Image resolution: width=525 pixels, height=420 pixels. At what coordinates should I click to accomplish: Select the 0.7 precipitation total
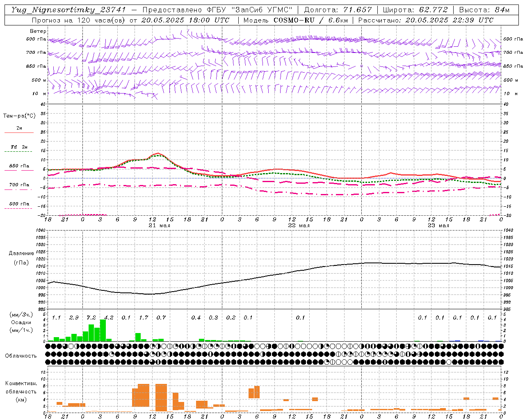161,318
